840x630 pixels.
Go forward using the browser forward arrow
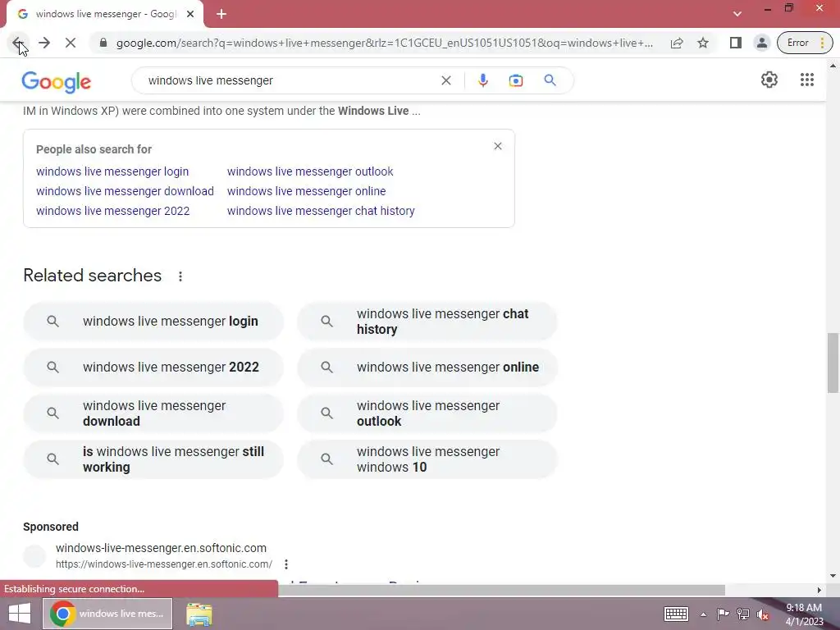44,43
